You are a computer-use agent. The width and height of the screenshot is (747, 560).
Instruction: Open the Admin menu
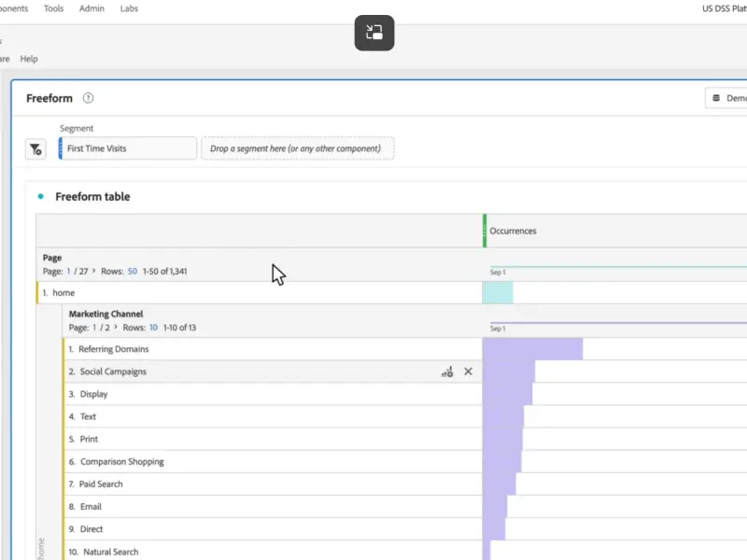pos(92,8)
